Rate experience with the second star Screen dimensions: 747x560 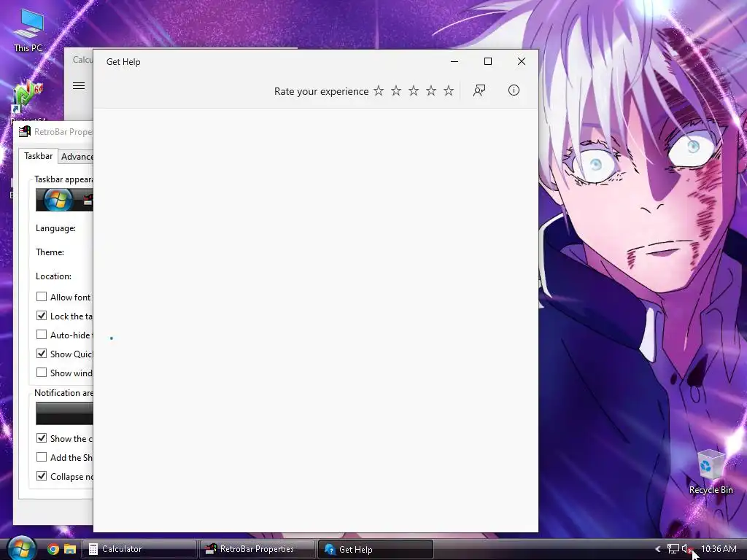(x=396, y=90)
